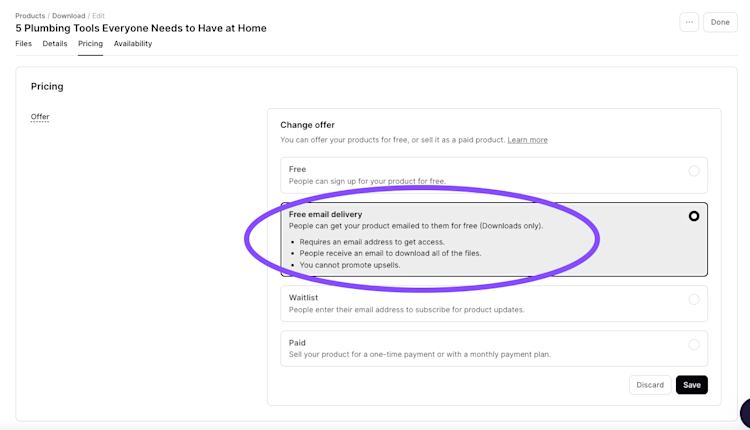Image resolution: width=750 pixels, height=430 pixels.
Task: Open the Pricing tab
Action: pos(90,44)
